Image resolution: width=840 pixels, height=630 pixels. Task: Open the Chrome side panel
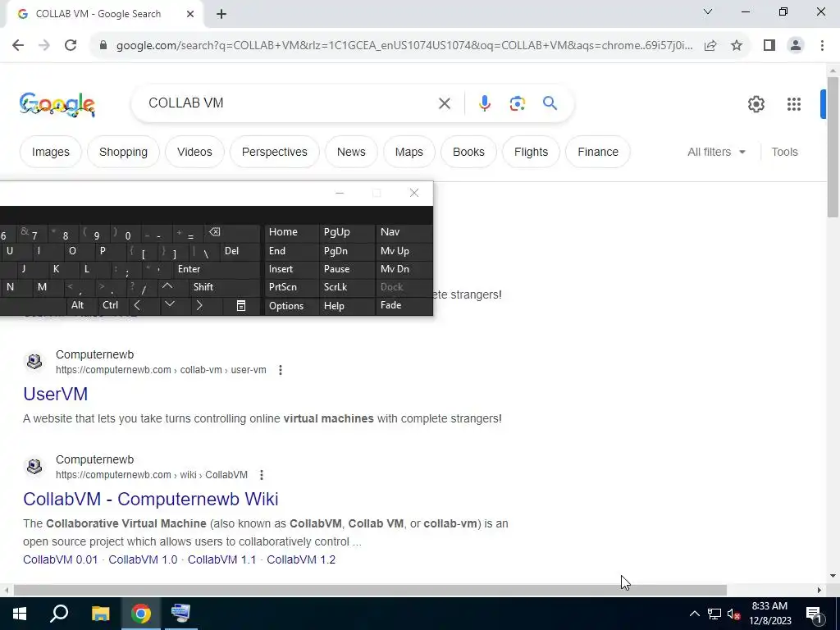(769, 46)
